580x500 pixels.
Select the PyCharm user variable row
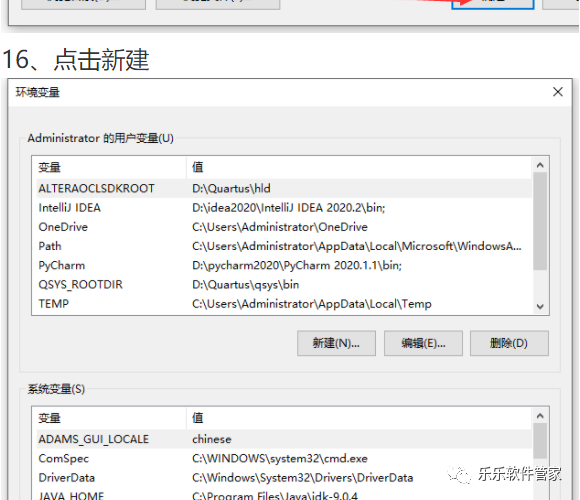pyautogui.click(x=284, y=266)
